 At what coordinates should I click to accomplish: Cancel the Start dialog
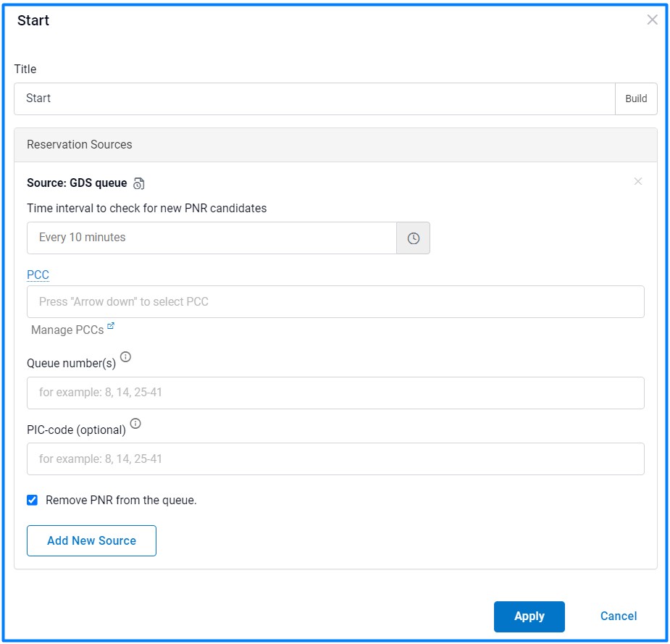tap(618, 616)
